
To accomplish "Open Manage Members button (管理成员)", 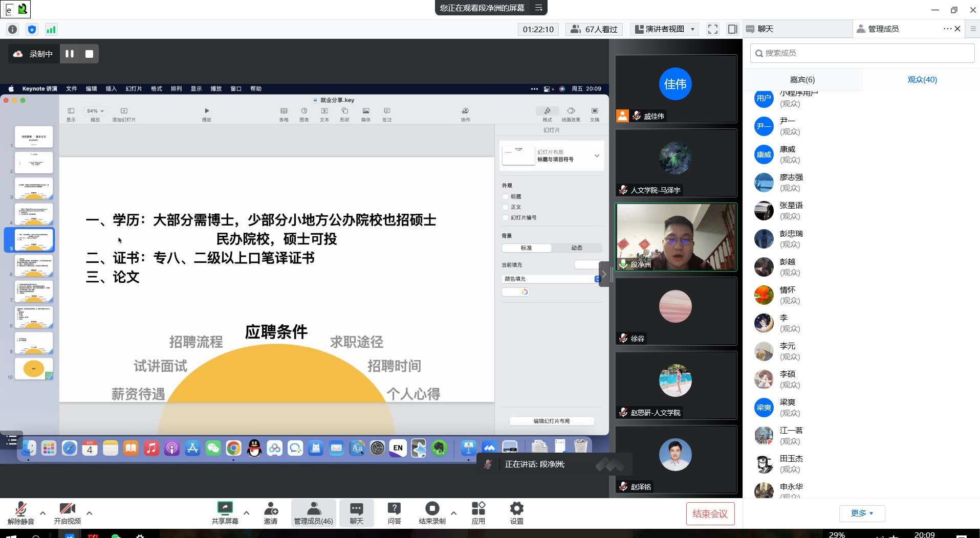I will tap(313, 512).
